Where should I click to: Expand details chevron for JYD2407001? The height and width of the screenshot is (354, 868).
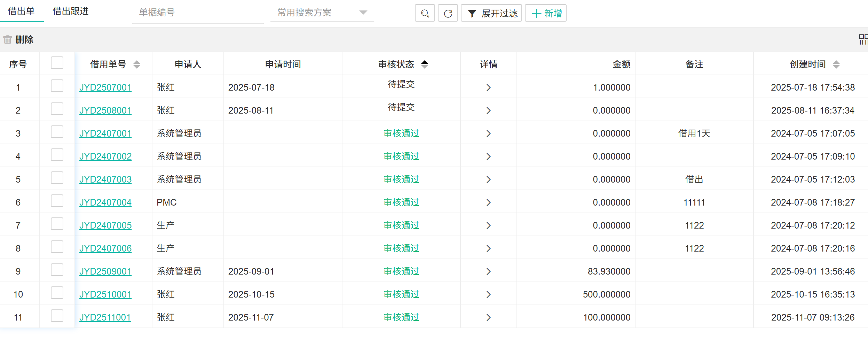[x=488, y=133]
